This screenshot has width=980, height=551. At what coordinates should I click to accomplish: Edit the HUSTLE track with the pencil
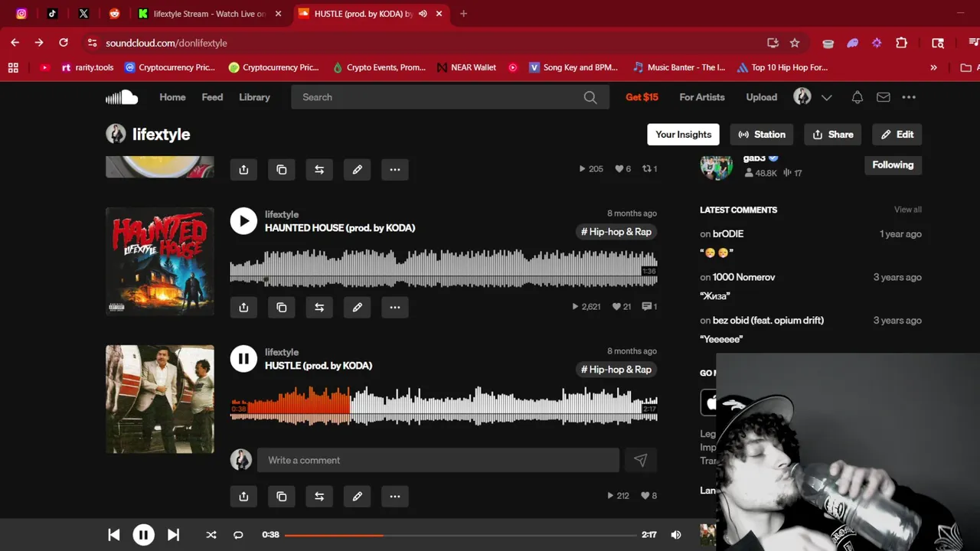(x=358, y=496)
